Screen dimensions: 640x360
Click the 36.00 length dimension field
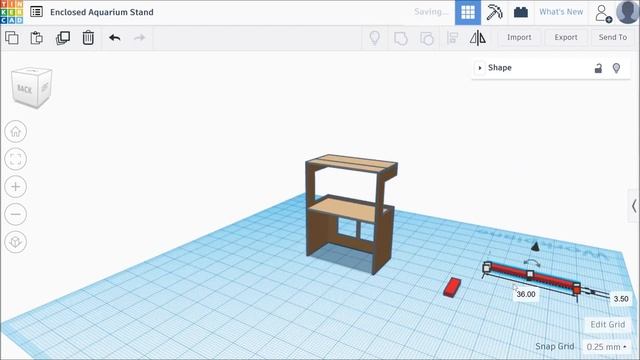(526, 294)
